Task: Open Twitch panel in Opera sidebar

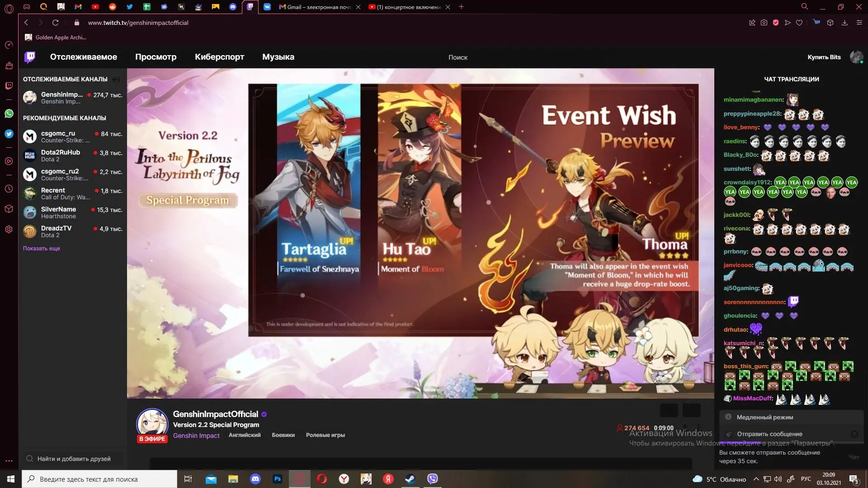Action: click(9, 86)
